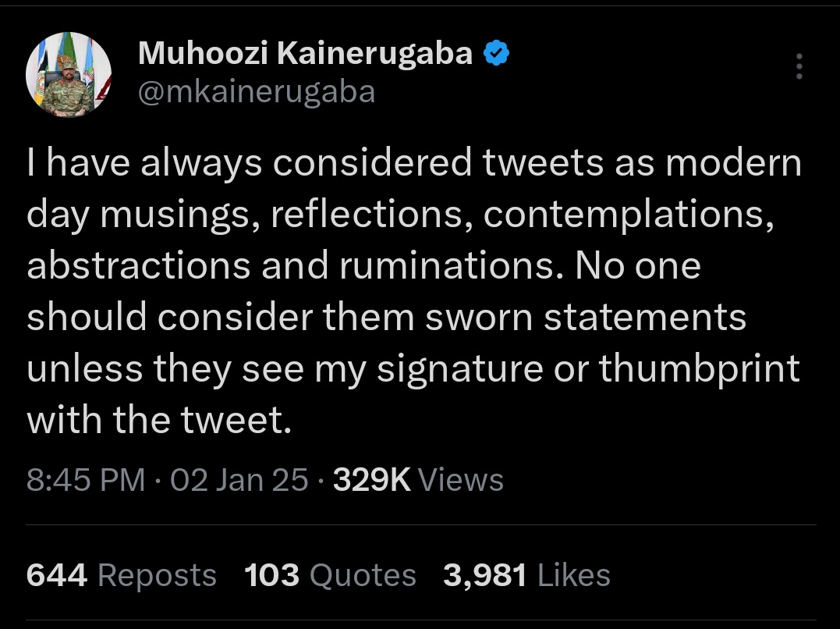Open the Reposts list label
The image size is (840, 629).
[x=157, y=575]
